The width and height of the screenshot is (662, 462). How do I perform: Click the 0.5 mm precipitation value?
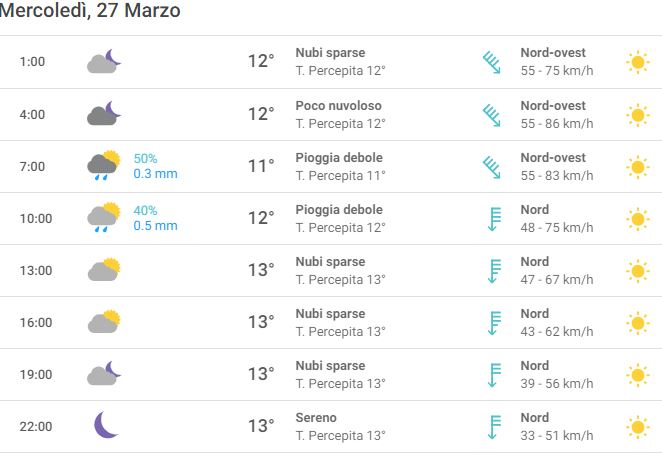(155, 226)
